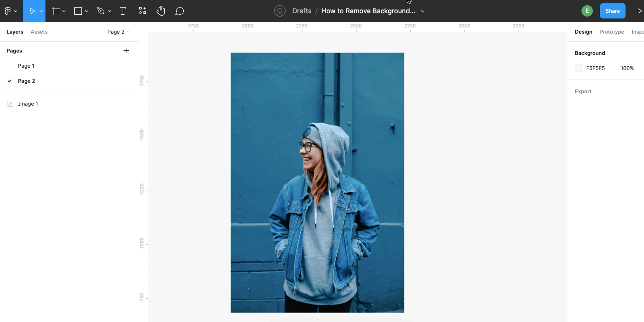Collapse the Page 2 pages dropdown
The height and width of the screenshot is (322, 644).
tap(118, 32)
